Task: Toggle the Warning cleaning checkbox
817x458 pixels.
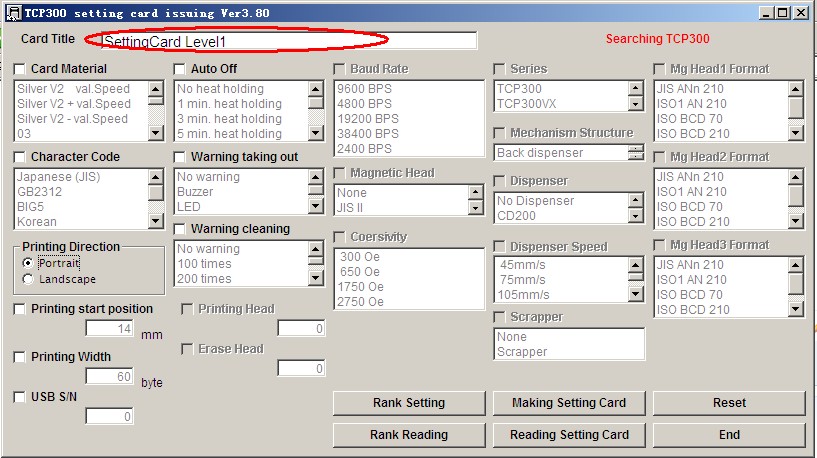Action: [181, 229]
